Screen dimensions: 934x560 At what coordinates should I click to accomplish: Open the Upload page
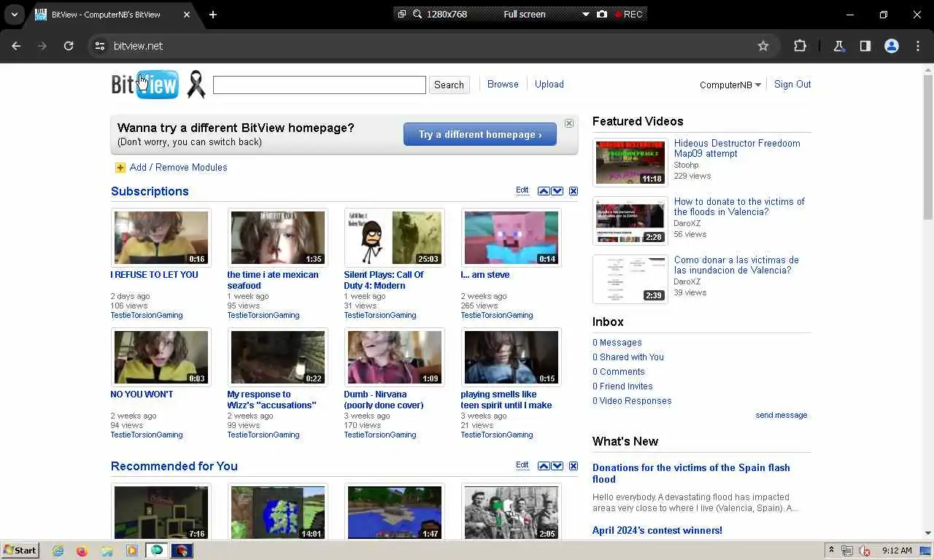click(x=549, y=85)
